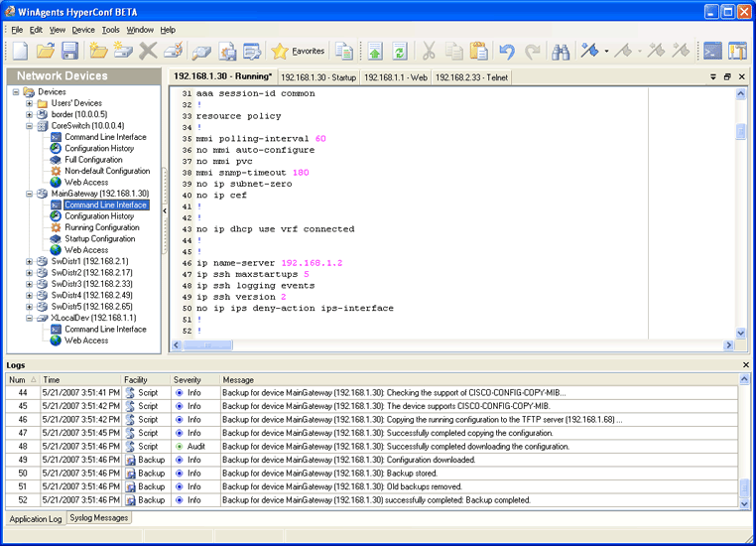Viewport: 756px width, 546px height.
Task: Create a new file with the blank page icon
Action: coord(20,51)
